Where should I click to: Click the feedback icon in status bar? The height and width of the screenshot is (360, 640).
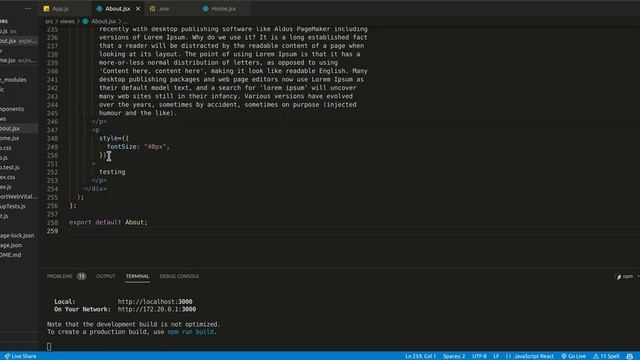pyautogui.click(x=630, y=356)
